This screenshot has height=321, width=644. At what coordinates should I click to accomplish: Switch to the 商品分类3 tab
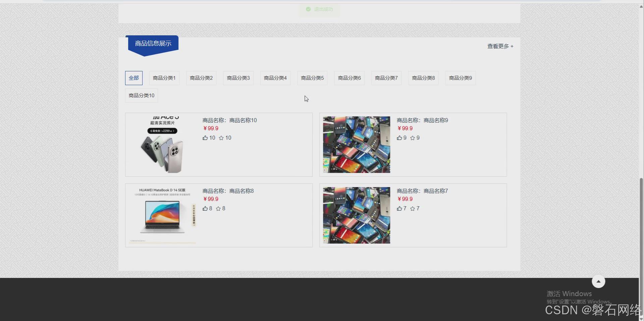click(x=238, y=78)
